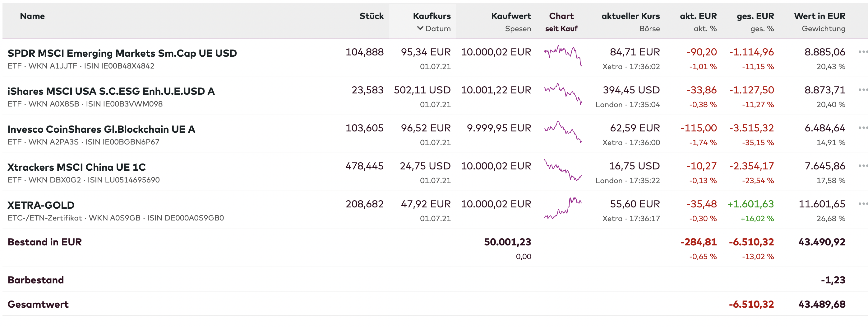868x327 pixels.
Task: Sort by aktueller Kurs column header
Action: [x=630, y=16]
